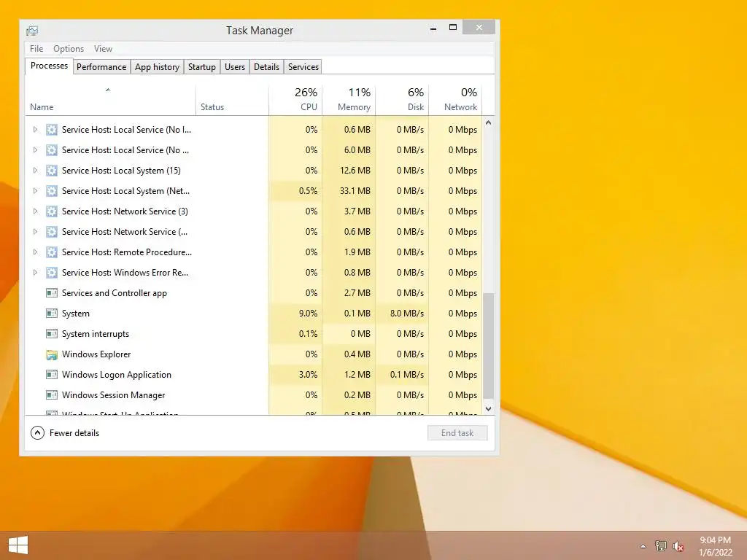This screenshot has height=560, width=747.
Task: Expand Service Host: Windows Error Re...
Action: pos(35,273)
